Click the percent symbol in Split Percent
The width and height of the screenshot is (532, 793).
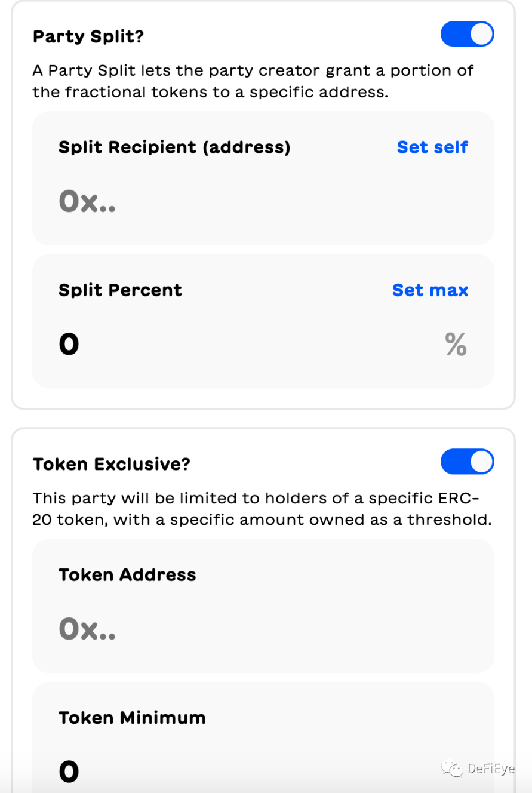[x=456, y=345]
